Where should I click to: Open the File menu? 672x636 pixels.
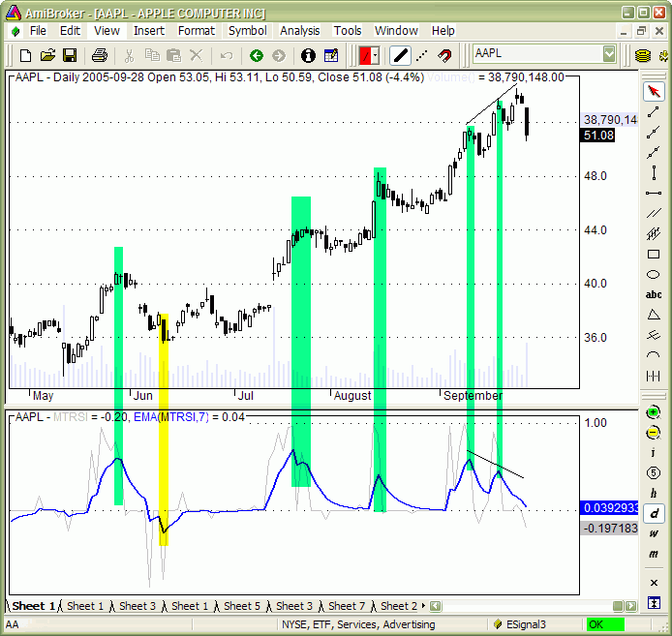coord(38,31)
